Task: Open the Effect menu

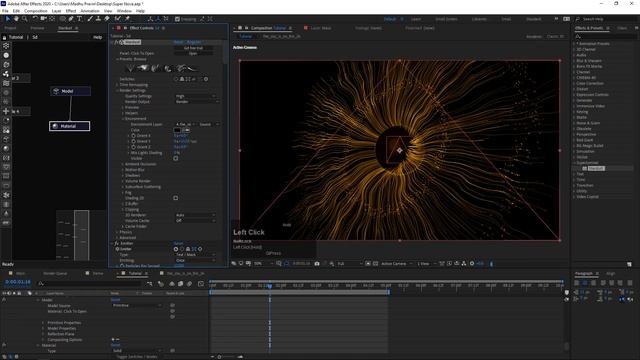Action: click(71, 11)
